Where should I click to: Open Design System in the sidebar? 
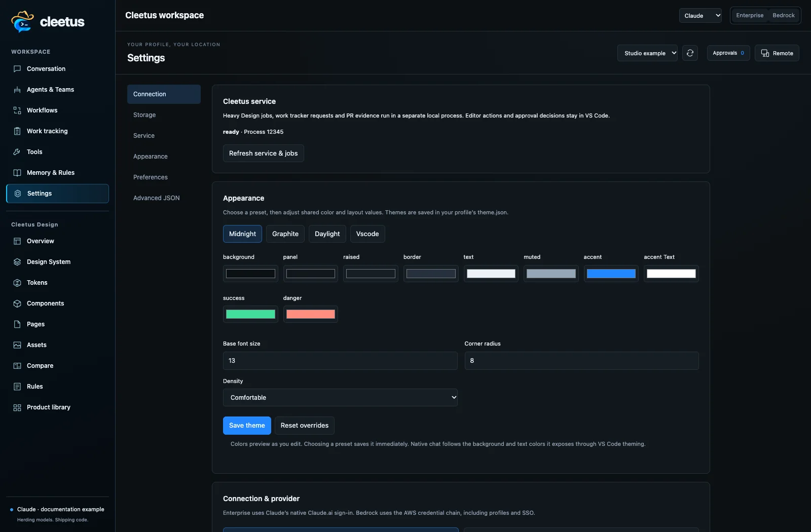point(57,262)
